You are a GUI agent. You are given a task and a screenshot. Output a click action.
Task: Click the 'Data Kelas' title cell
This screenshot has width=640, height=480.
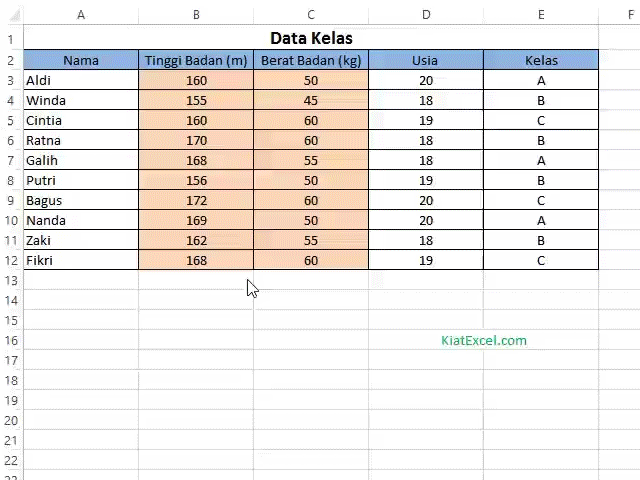[311, 38]
